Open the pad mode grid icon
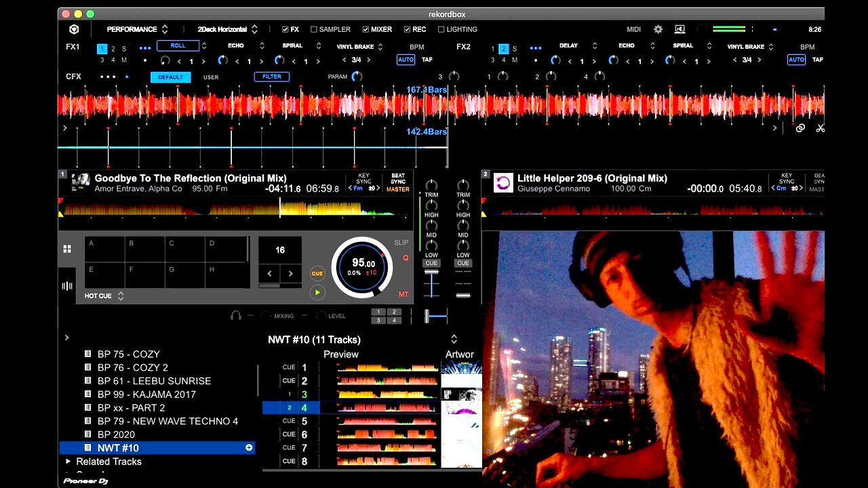 click(x=67, y=249)
